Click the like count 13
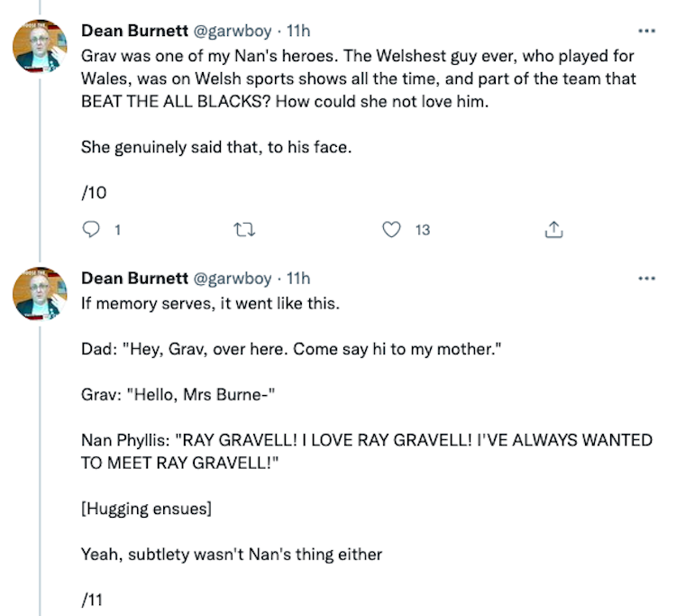The image size is (676, 616). (x=422, y=231)
